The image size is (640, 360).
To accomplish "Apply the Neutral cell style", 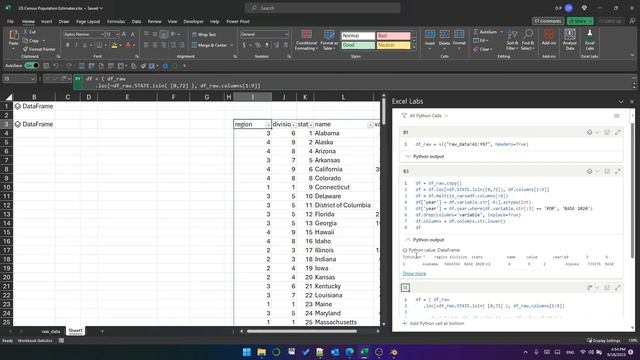I will pyautogui.click(x=393, y=45).
